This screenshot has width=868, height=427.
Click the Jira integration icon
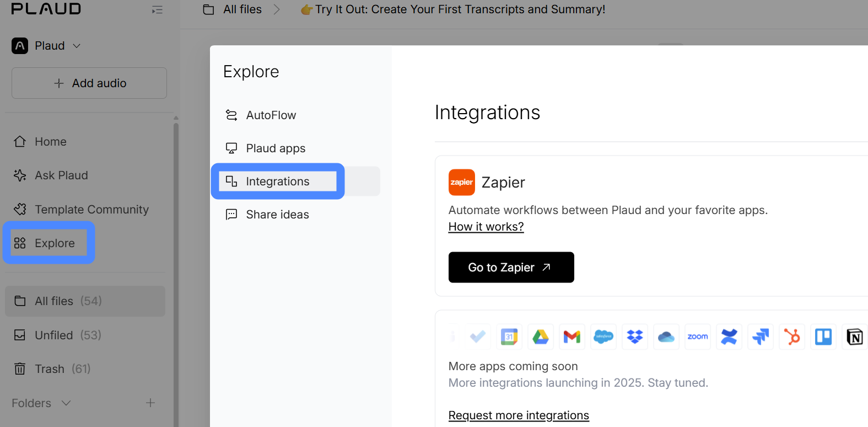click(x=761, y=337)
